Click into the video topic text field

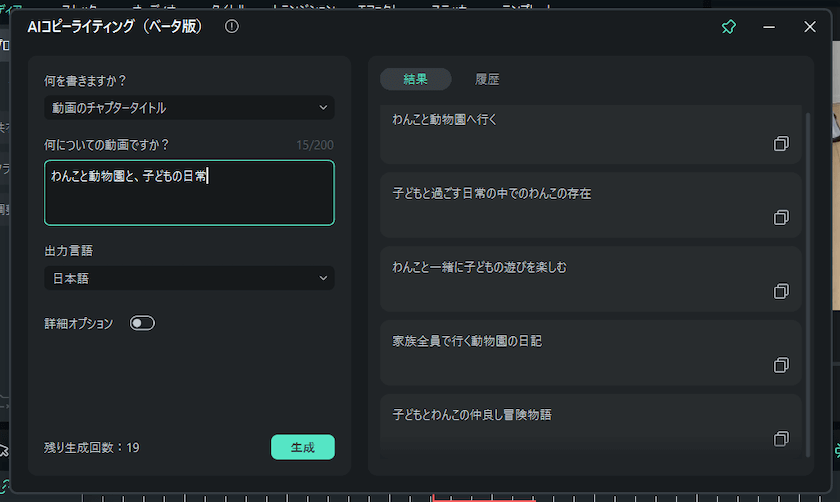189,192
